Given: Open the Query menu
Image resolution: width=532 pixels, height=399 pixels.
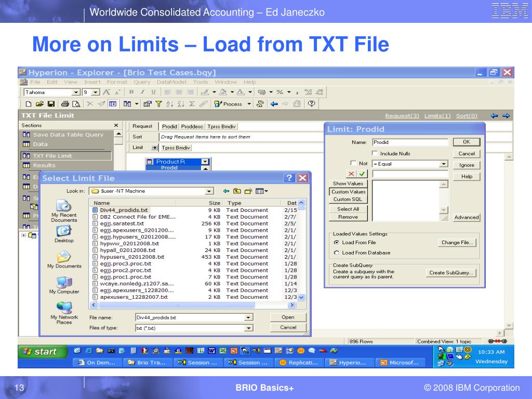Looking at the screenshot, I should (141, 82).
